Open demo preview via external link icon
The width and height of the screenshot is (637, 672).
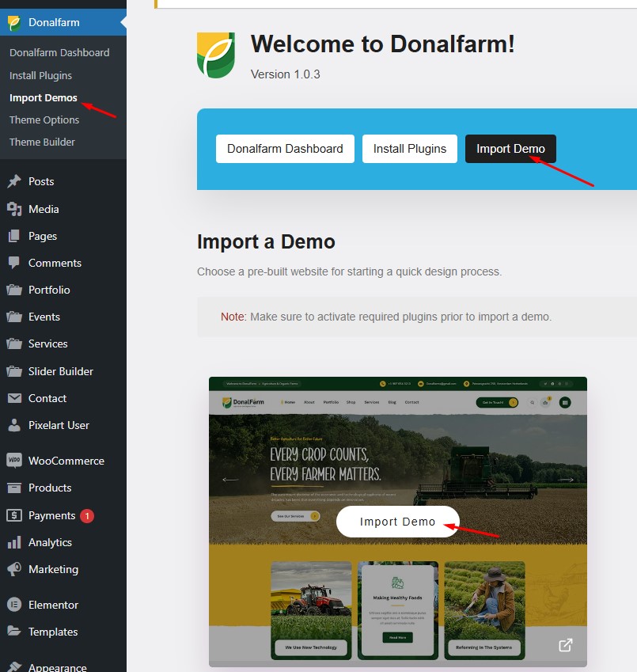point(565,645)
